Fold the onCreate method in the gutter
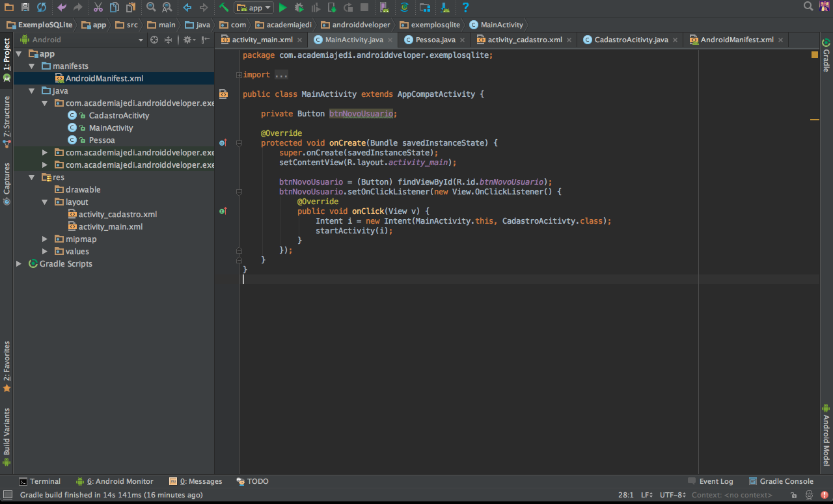The width and height of the screenshot is (833, 504). pos(239,143)
